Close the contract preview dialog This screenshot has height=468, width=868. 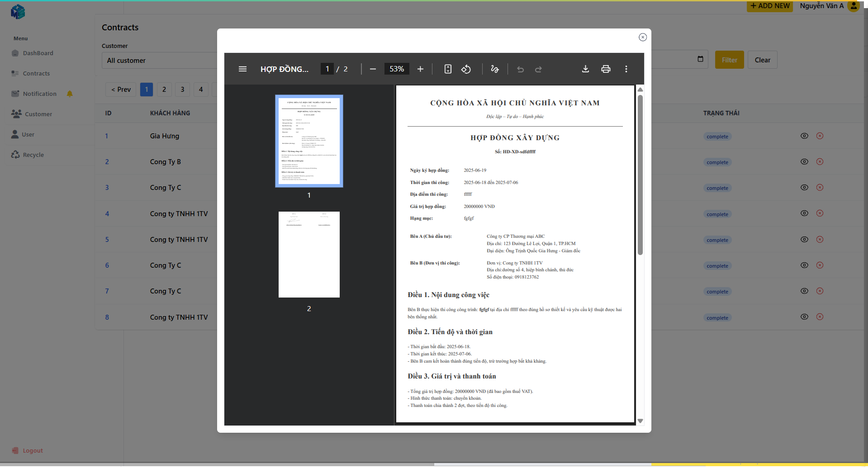642,37
